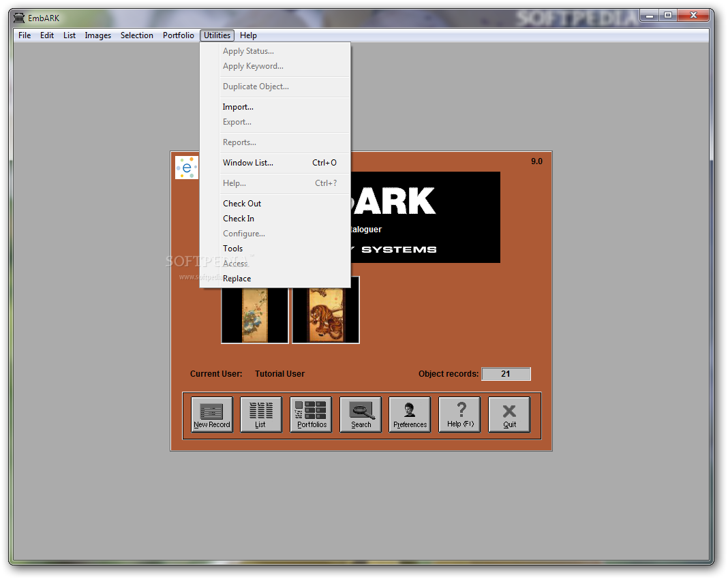Click the flower scroll painting thumbnail
The image size is (728, 579).
click(x=254, y=315)
